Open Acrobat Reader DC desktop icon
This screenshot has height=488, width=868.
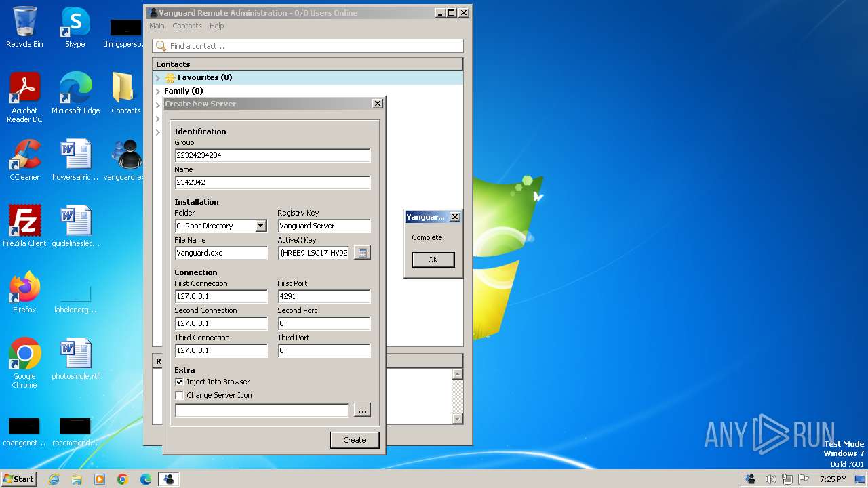pos(24,98)
